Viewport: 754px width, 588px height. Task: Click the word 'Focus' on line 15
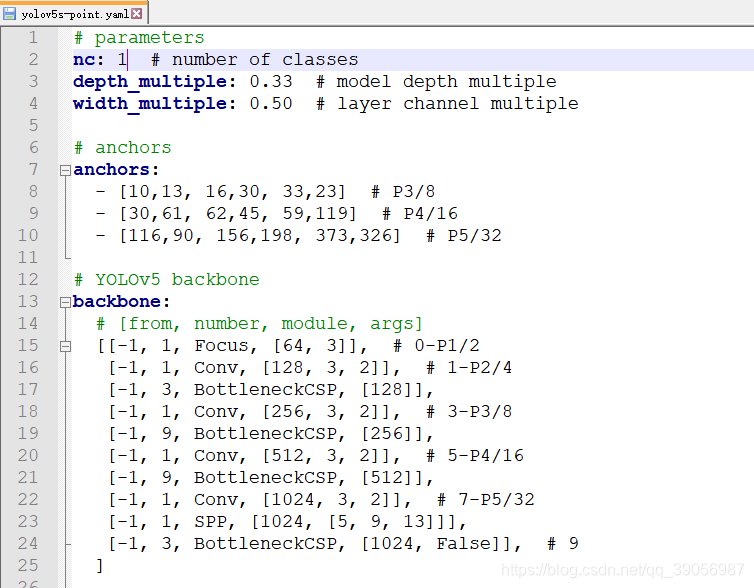coord(221,346)
